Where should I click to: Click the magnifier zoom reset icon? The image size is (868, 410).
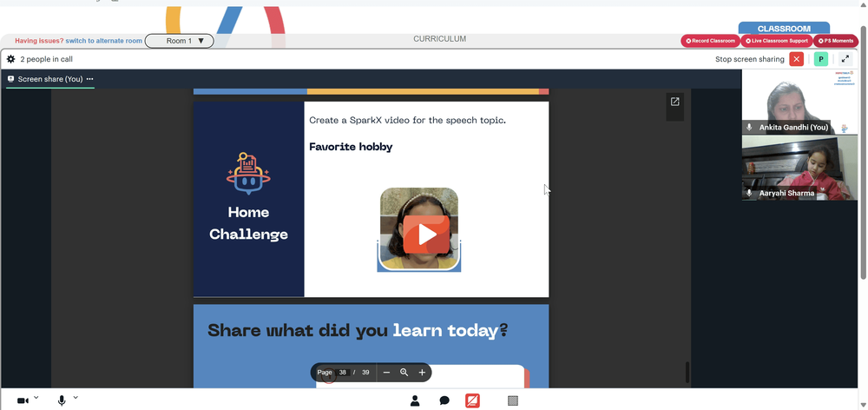coord(404,373)
